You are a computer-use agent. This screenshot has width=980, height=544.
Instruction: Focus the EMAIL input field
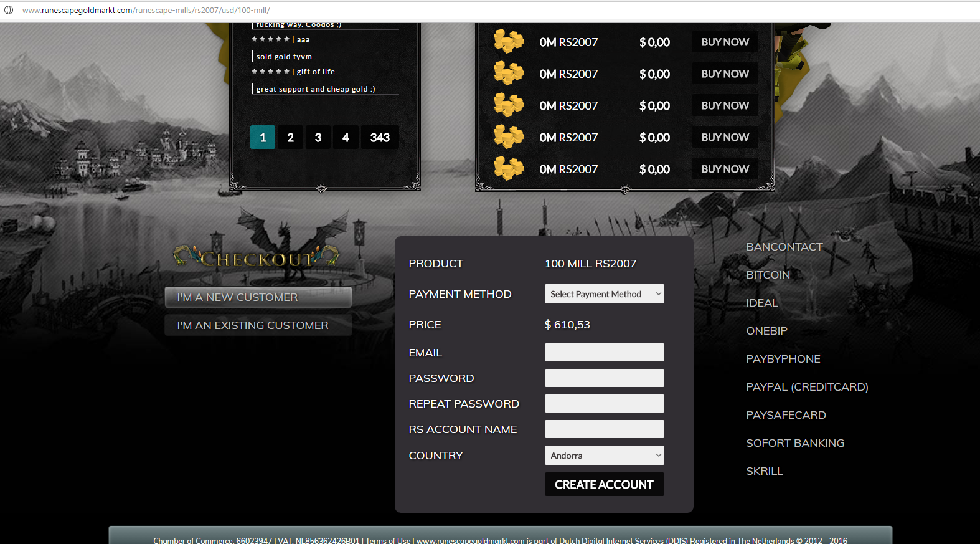[x=605, y=353]
